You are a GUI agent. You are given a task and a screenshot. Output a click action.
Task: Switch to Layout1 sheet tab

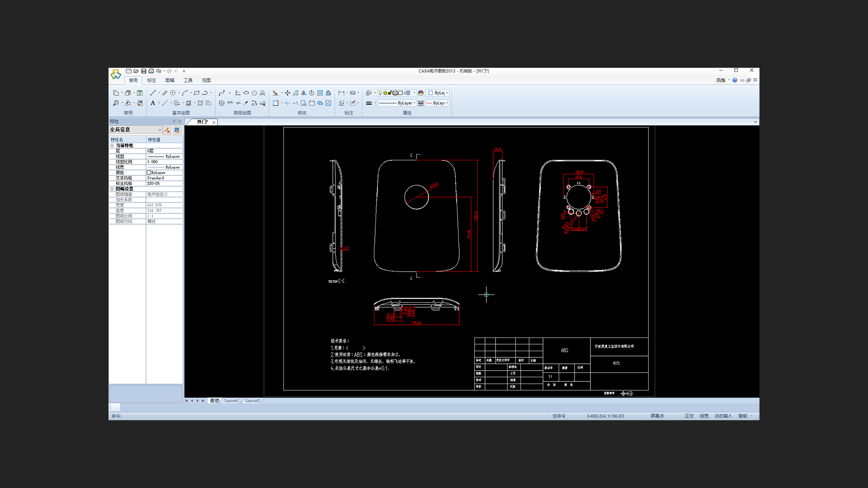231,401
